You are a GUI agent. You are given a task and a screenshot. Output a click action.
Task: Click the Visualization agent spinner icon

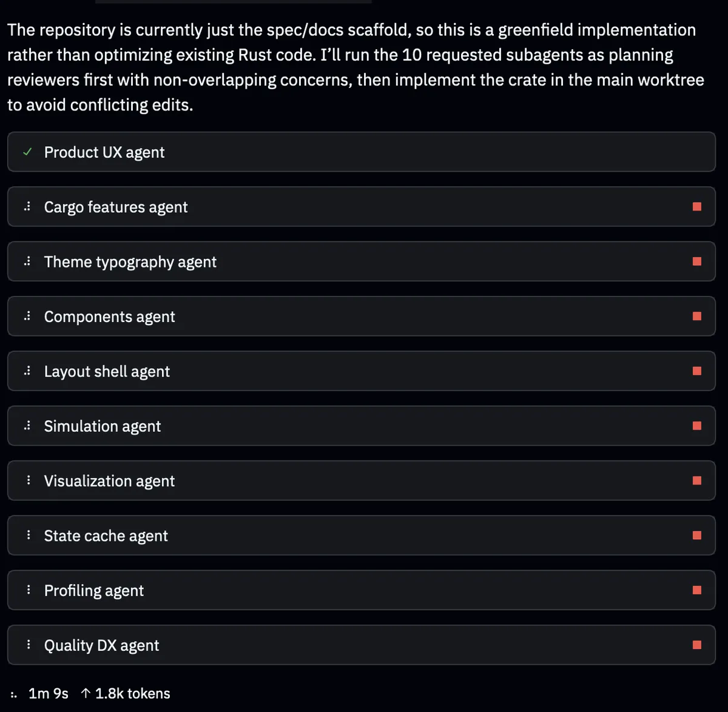click(28, 480)
